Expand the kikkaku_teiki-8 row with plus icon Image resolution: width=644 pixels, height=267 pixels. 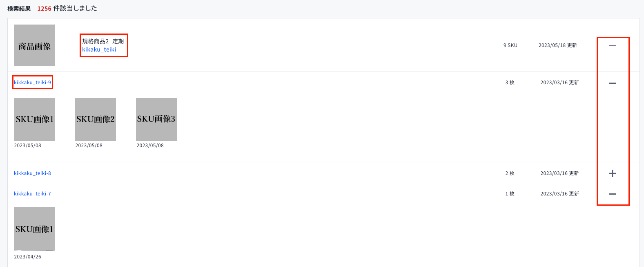612,173
